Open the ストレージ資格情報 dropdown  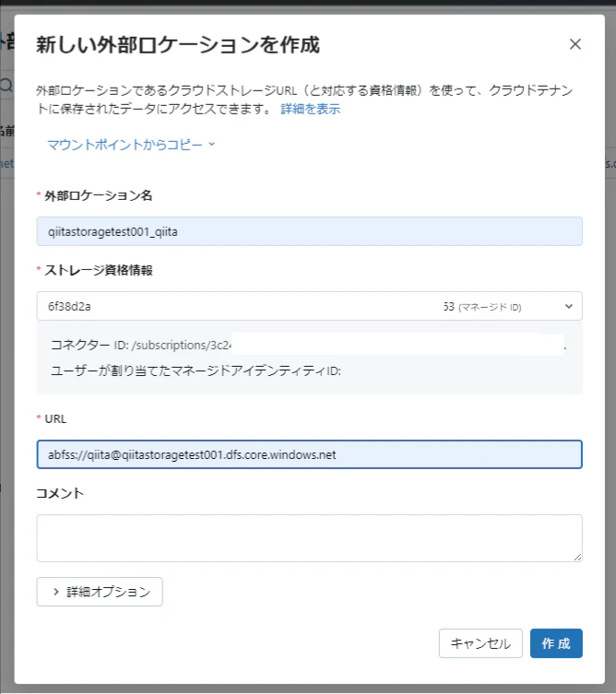(x=309, y=306)
